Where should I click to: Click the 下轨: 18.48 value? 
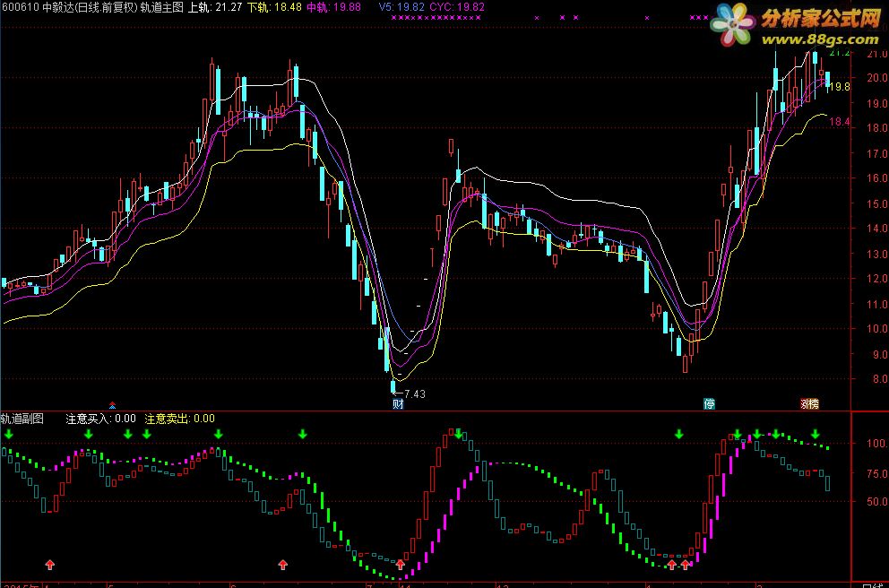(x=274, y=7)
